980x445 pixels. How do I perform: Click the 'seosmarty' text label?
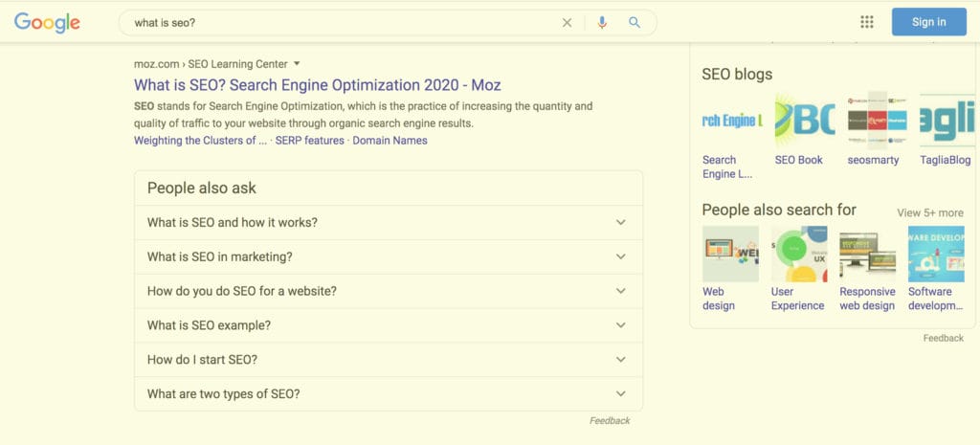pyautogui.click(x=873, y=160)
